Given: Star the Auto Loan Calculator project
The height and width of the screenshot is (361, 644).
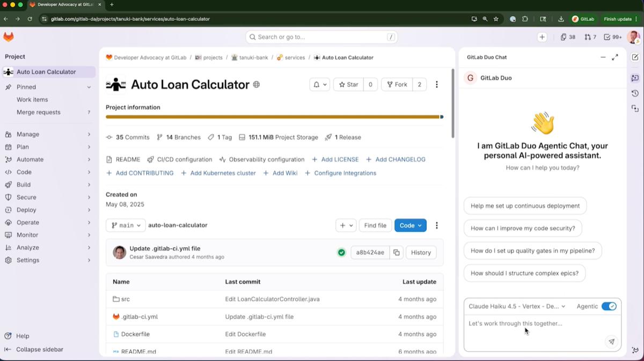Looking at the screenshot, I should tap(348, 85).
